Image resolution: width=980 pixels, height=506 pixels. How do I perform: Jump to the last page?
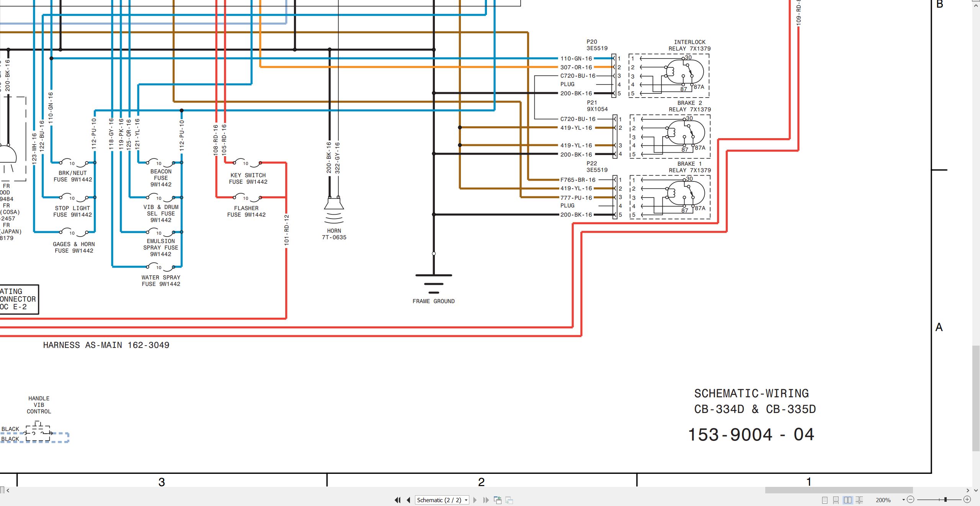(x=486, y=500)
